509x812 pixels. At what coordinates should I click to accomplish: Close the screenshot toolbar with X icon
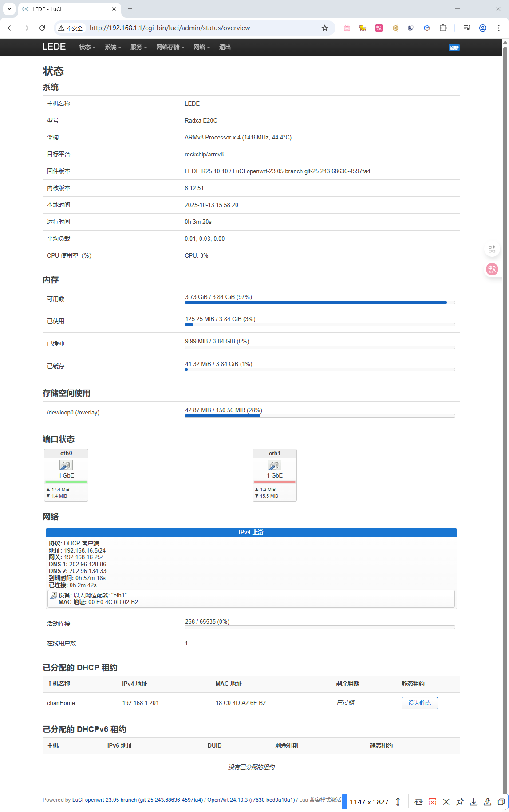(x=446, y=802)
